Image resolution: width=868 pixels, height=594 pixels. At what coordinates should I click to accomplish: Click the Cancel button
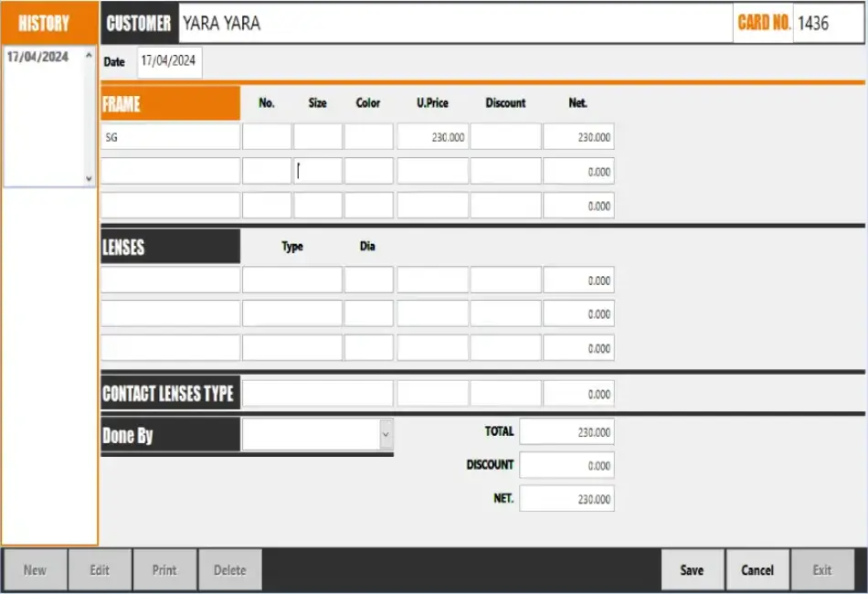(x=757, y=569)
